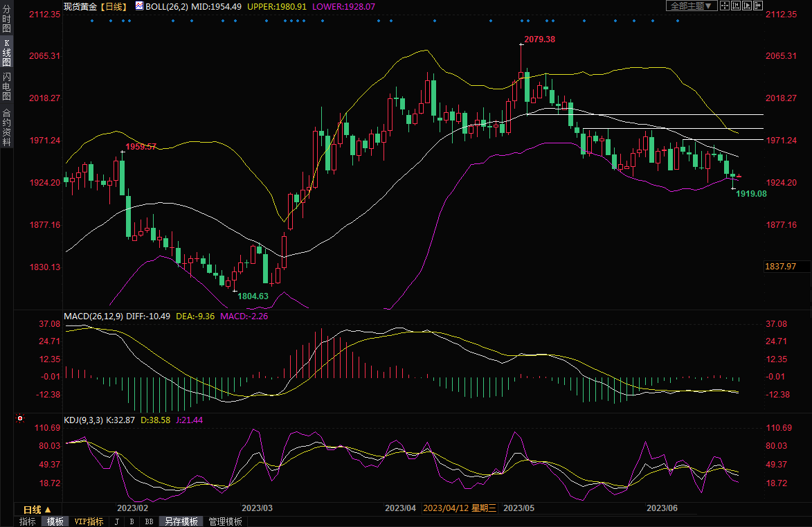Screen dimensions: 812x527
Task: Open the 【日线】 period label in chart title
Action: [x=112, y=6]
